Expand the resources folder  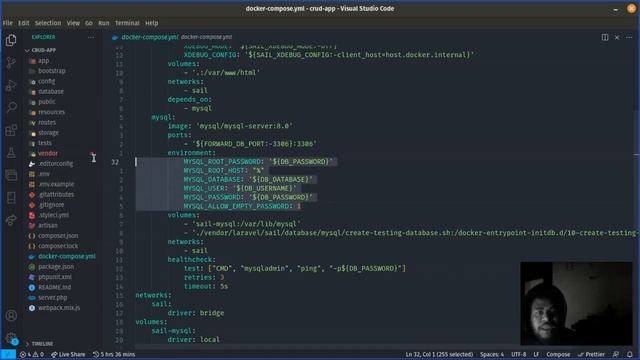click(51, 112)
